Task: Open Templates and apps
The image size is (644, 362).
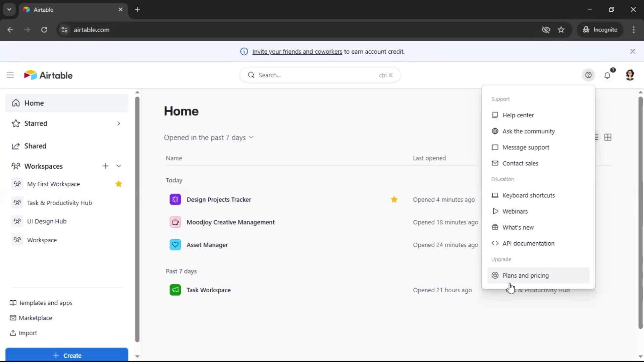Action: pyautogui.click(x=41, y=303)
